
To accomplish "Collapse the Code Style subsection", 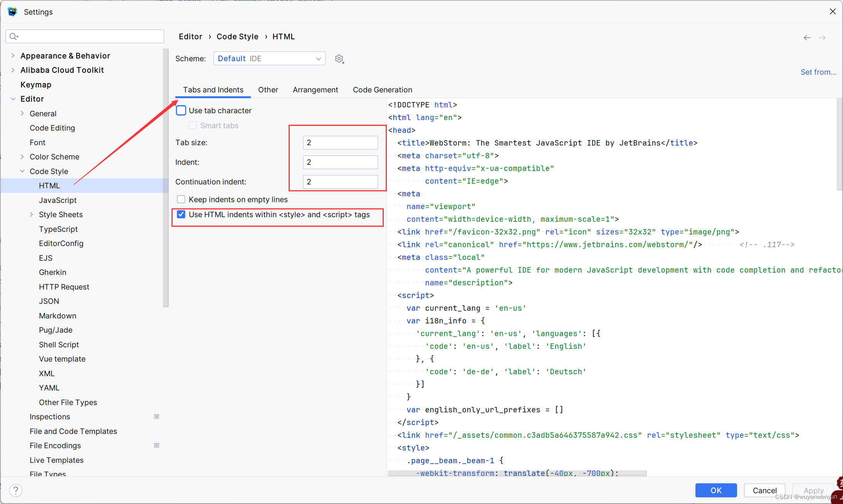I will [x=22, y=171].
